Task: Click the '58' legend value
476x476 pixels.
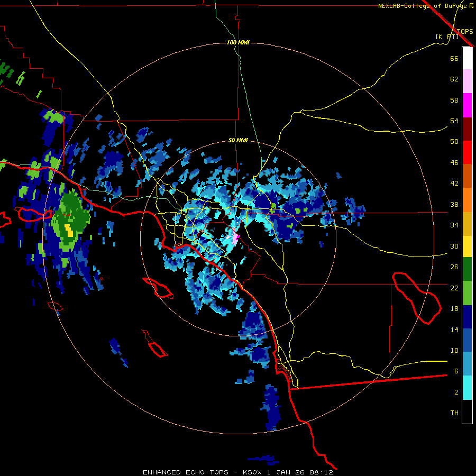Action: (454, 100)
